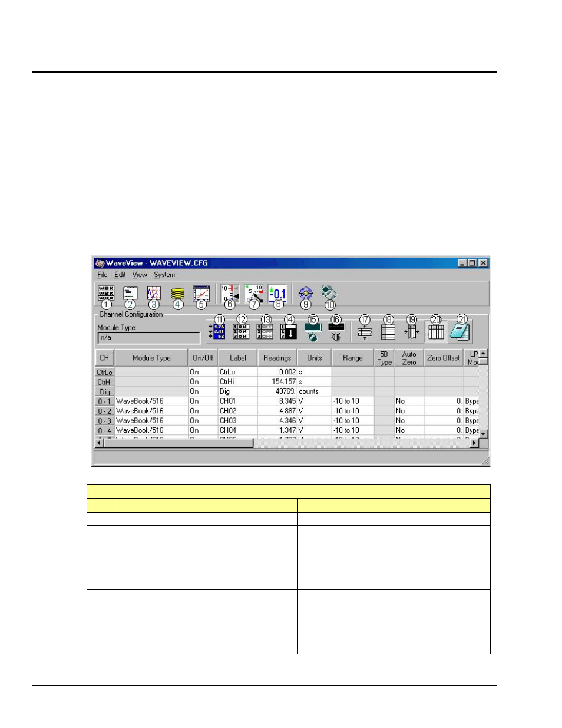The width and height of the screenshot is (562, 728).
Task: Open the File menu
Action: click(103, 275)
